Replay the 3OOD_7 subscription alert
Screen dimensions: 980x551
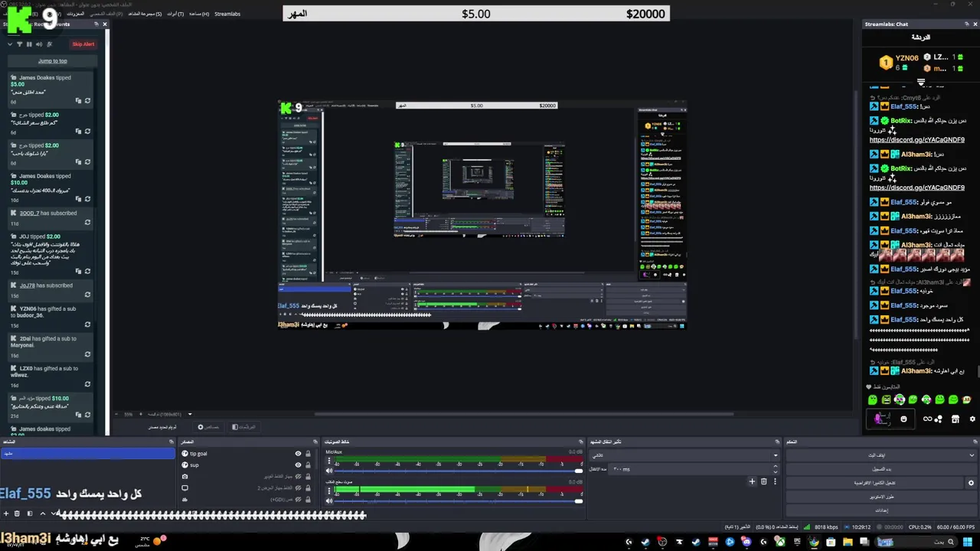[x=87, y=223]
